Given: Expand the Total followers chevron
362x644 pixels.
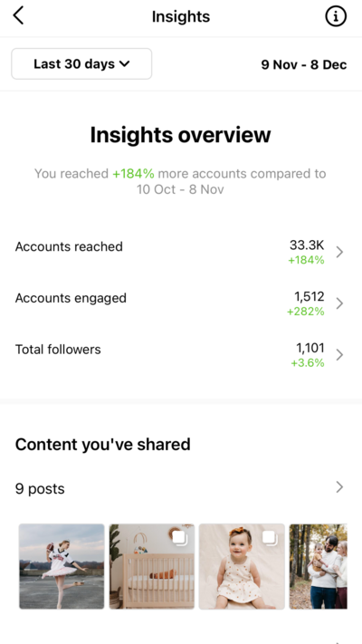Looking at the screenshot, I should tap(339, 355).
